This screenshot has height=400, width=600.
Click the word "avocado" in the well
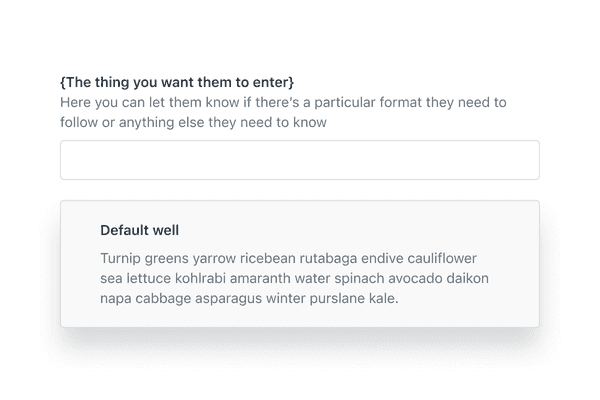pos(416,277)
